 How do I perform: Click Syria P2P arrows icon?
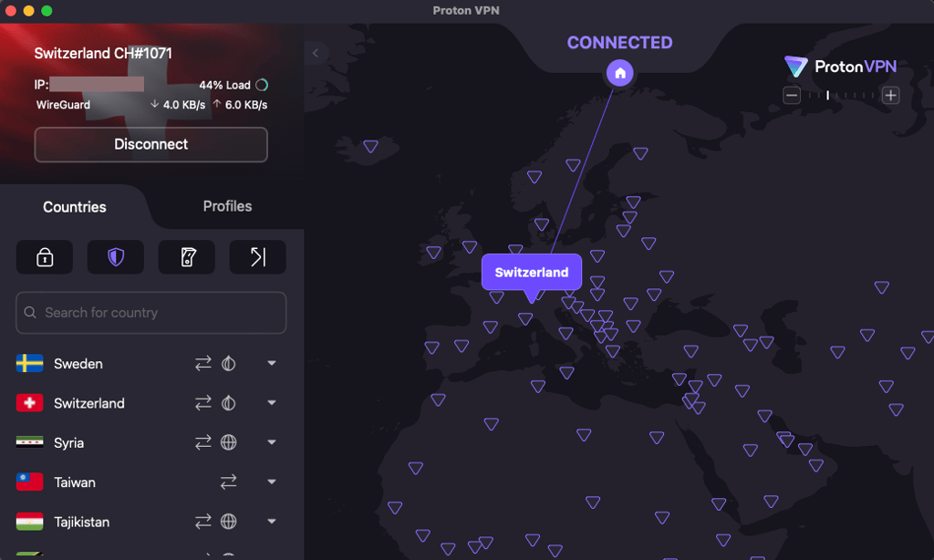[203, 442]
